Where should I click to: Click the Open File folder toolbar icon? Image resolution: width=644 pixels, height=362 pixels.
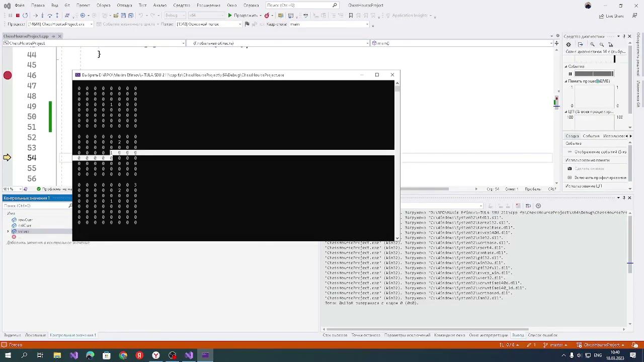pyautogui.click(x=116, y=16)
